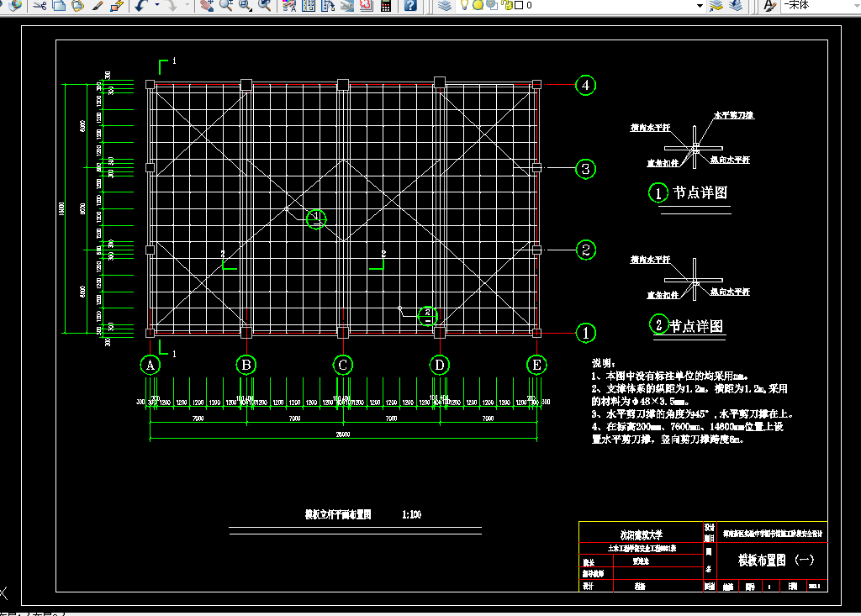
Task: Open the Help question mark icon
Action: tap(409, 5)
